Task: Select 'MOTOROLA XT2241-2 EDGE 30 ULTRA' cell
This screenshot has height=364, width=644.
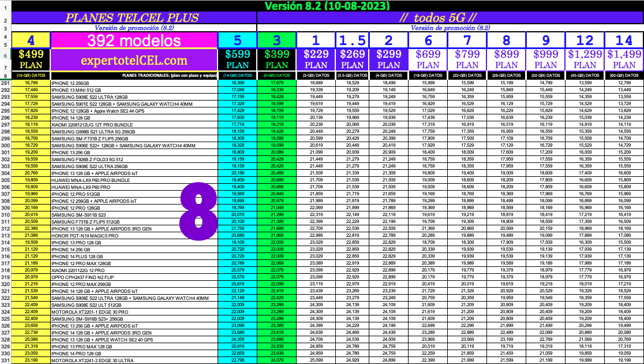Action: (x=134, y=361)
